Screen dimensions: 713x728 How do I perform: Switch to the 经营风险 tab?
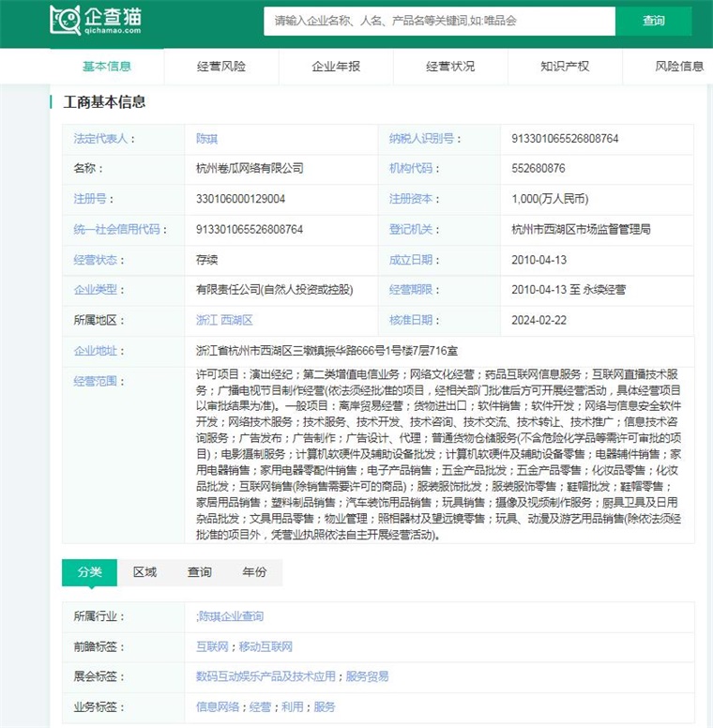(x=221, y=67)
